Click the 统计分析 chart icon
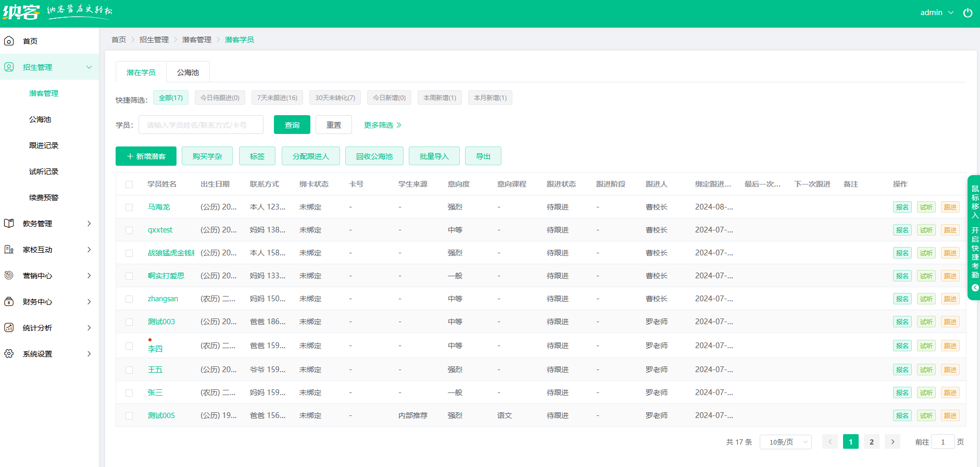Viewport: 980px width, 467px height. [9, 327]
